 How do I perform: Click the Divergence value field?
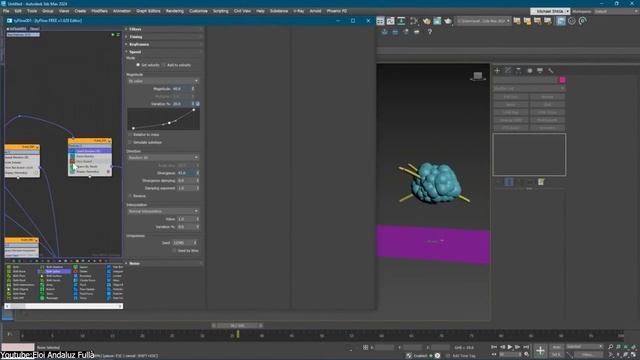[x=186, y=173]
